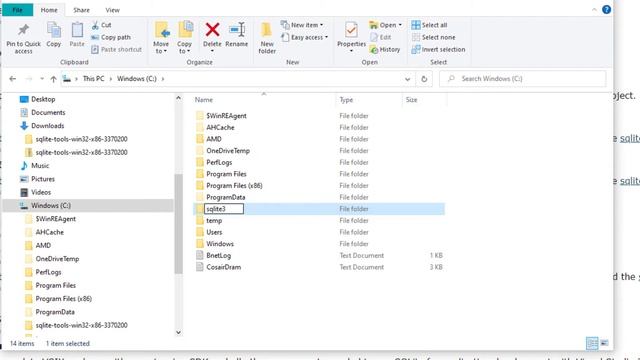Viewport: 640px width, 360px height.
Task: Sort by the Size column header
Action: tap(411, 100)
